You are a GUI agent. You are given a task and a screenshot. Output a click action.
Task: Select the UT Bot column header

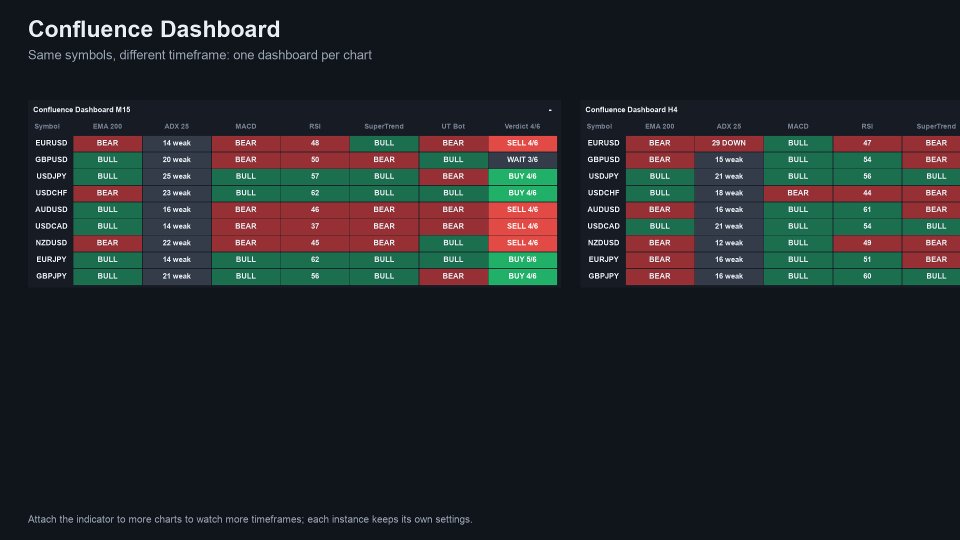[x=453, y=126]
